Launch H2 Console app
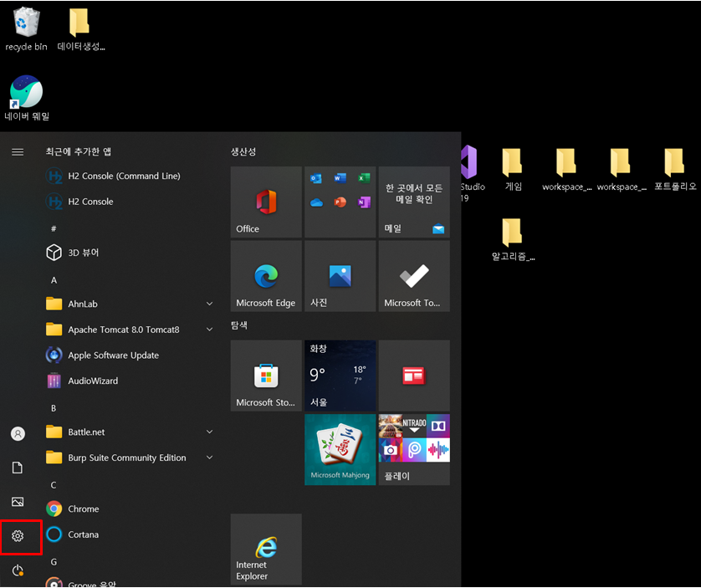 pos(79,202)
